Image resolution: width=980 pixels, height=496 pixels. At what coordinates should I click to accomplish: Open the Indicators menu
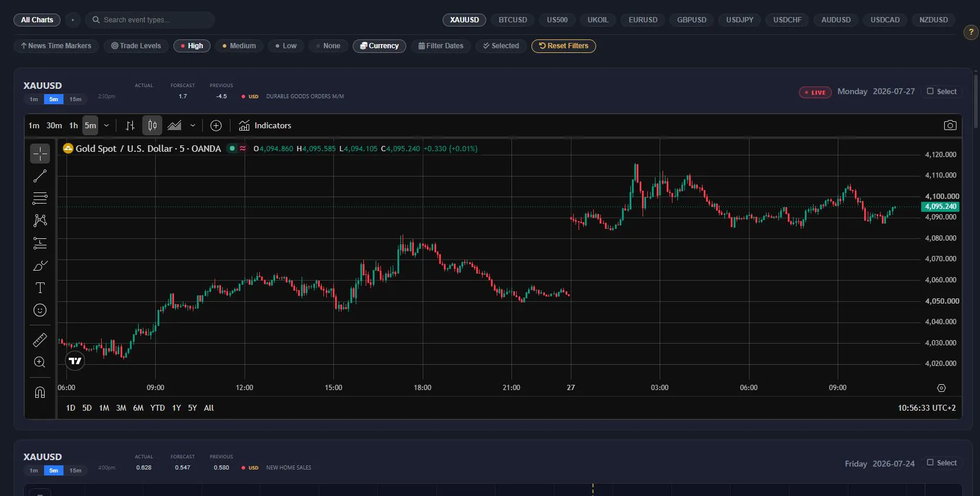(265, 125)
